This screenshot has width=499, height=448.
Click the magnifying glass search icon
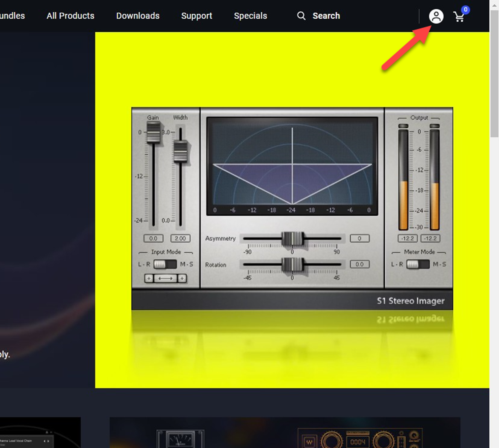coord(301,16)
